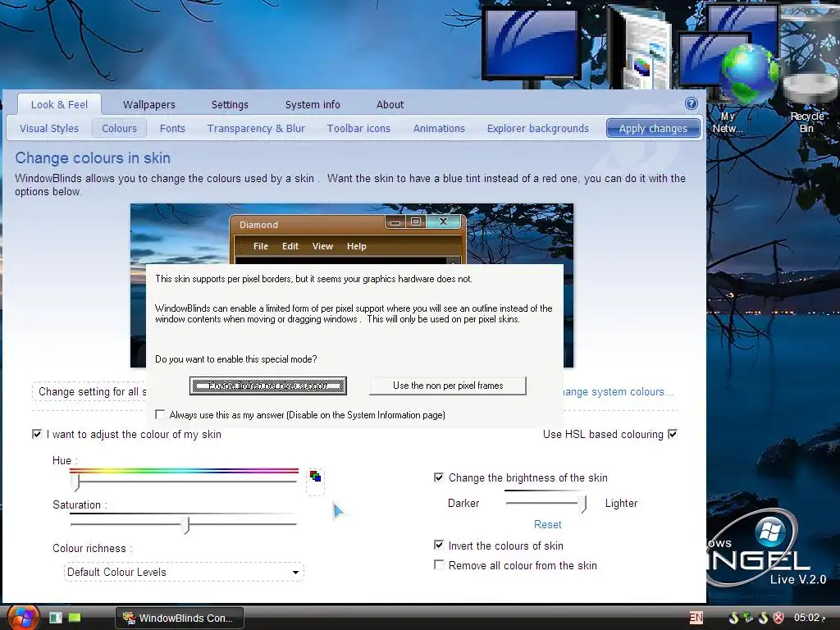Check 'Always use this as my answer'
This screenshot has height=630, width=840.
coord(160,414)
